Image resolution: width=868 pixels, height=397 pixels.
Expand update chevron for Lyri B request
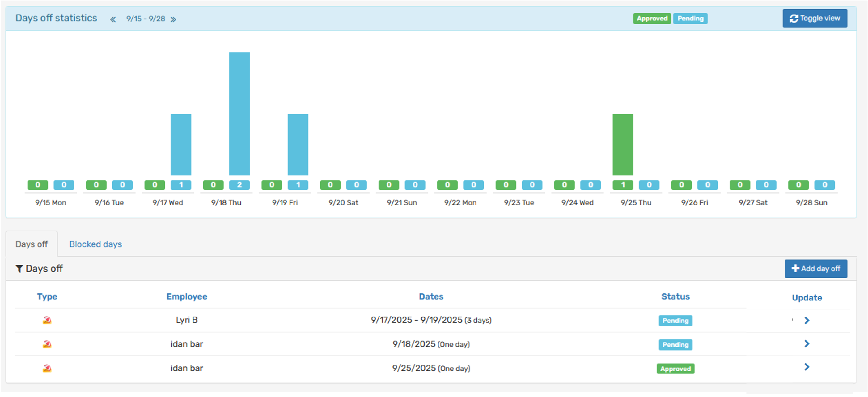pos(807,321)
